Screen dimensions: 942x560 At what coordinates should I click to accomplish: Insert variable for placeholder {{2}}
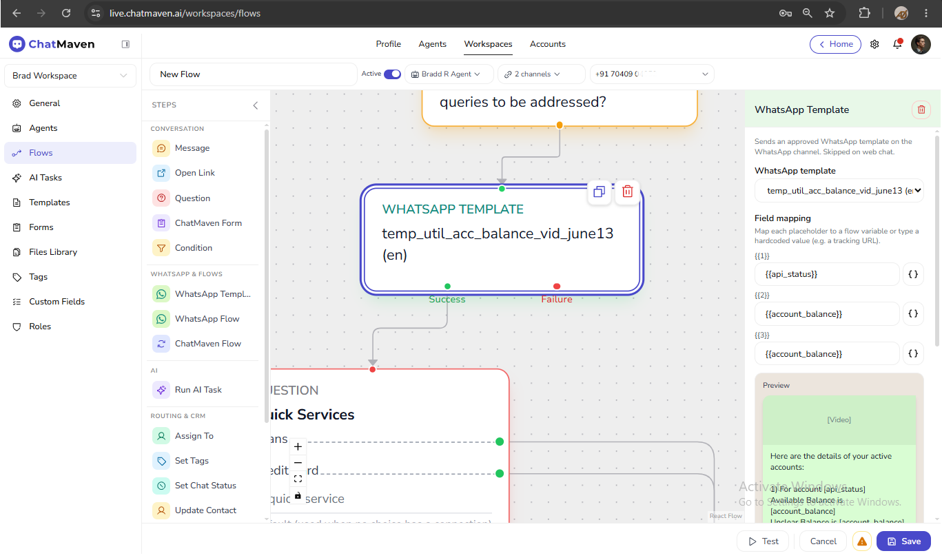pos(913,314)
